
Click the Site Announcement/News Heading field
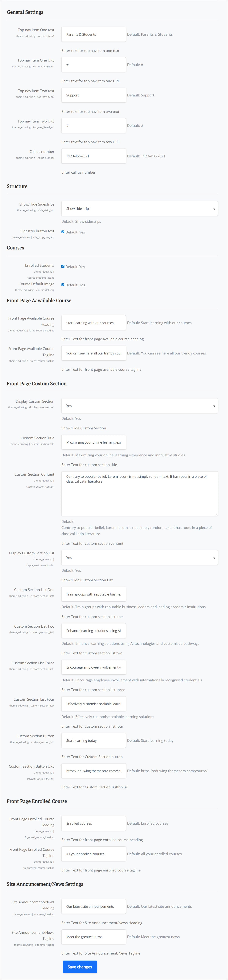(93, 906)
